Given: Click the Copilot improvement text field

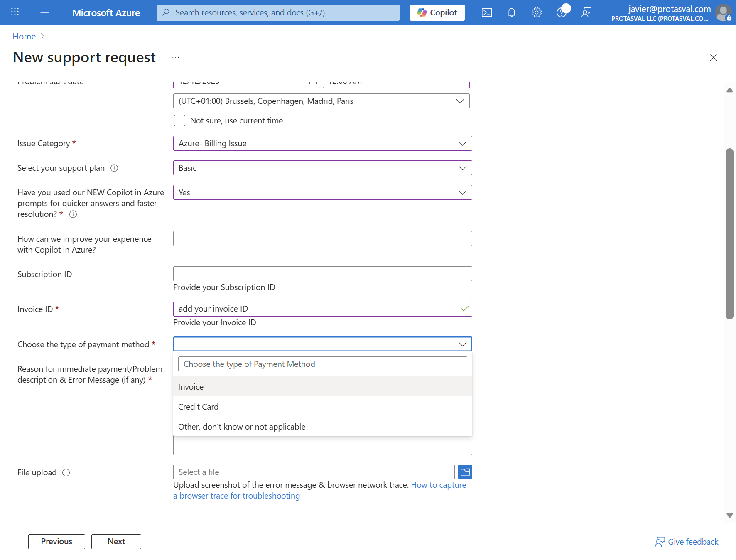Looking at the screenshot, I should (x=323, y=238).
